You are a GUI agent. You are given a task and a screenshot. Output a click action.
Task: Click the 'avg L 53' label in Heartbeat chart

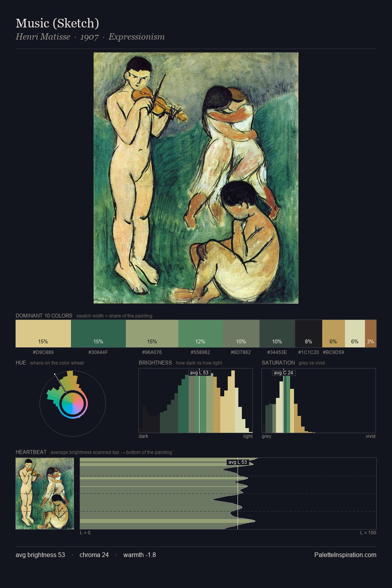pyautogui.click(x=238, y=462)
